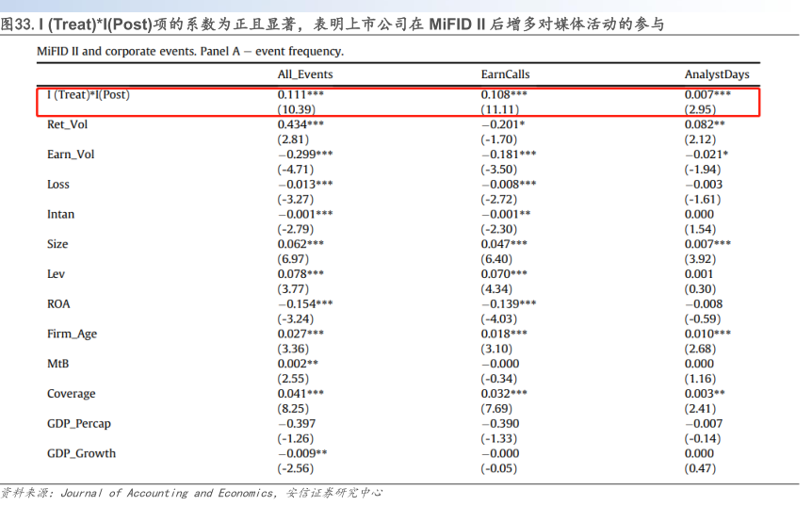
Task: Click the −0.397 value
Action: point(297,424)
